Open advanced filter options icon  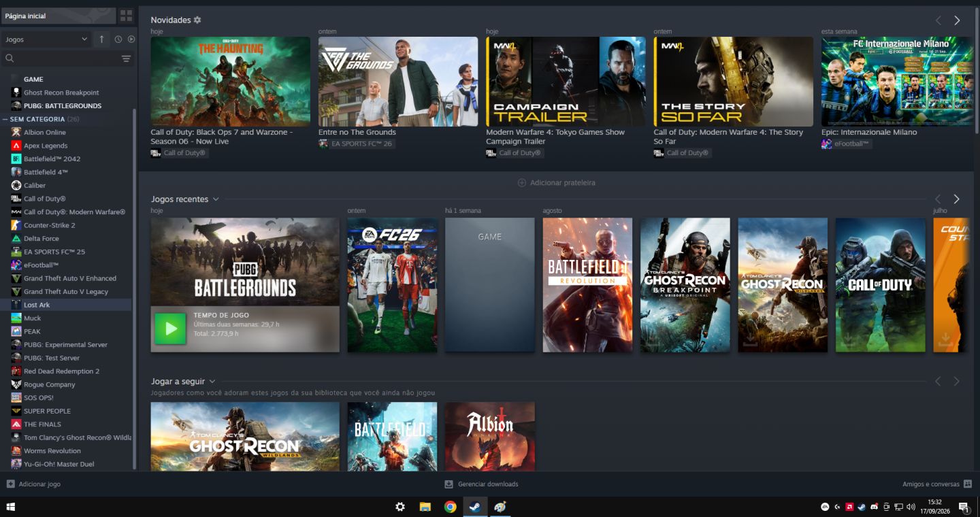(x=126, y=59)
